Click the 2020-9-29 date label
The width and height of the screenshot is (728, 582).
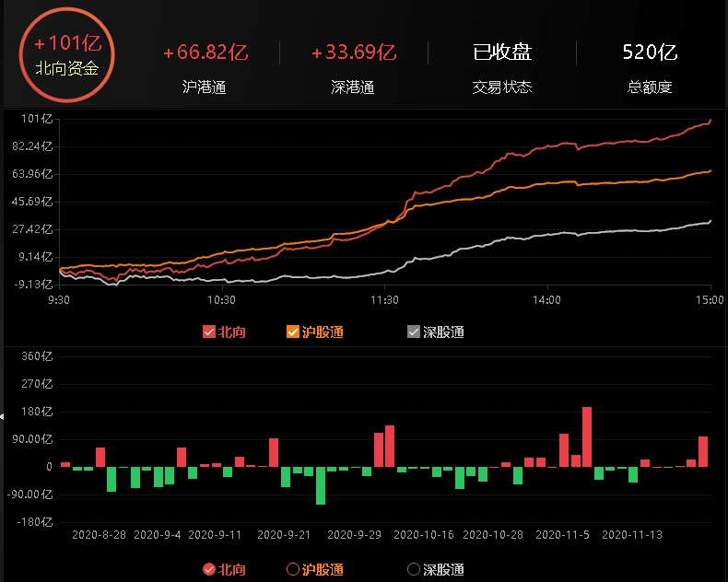point(354,535)
